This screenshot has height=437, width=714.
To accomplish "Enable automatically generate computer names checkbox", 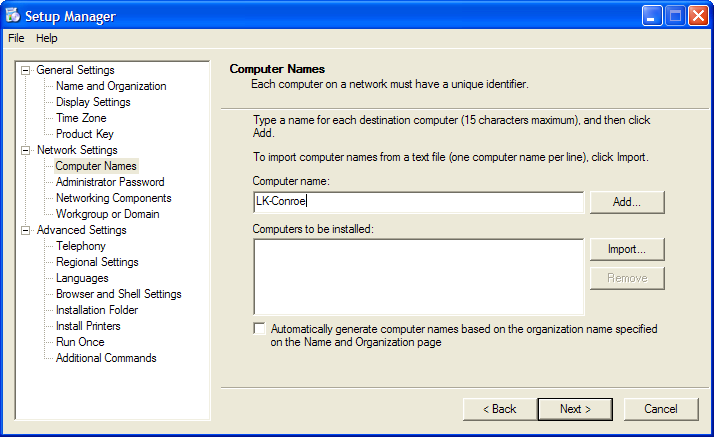I will 260,329.
